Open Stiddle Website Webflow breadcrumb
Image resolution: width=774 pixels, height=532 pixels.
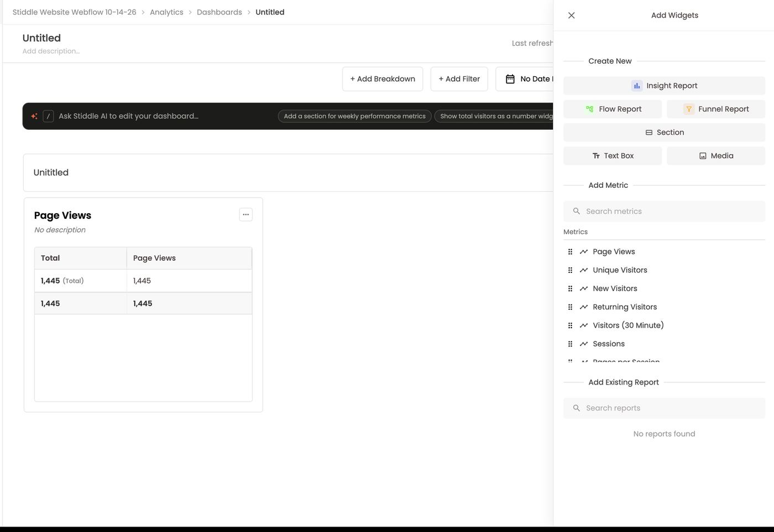75,12
